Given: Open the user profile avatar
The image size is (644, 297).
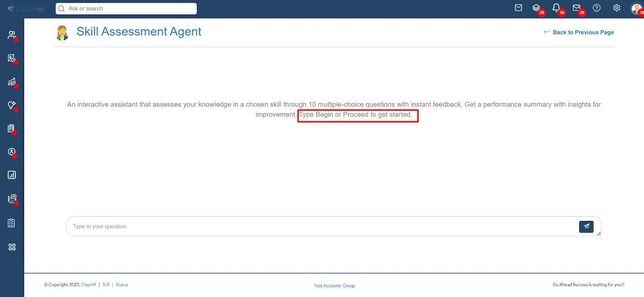Looking at the screenshot, I should (x=637, y=8).
